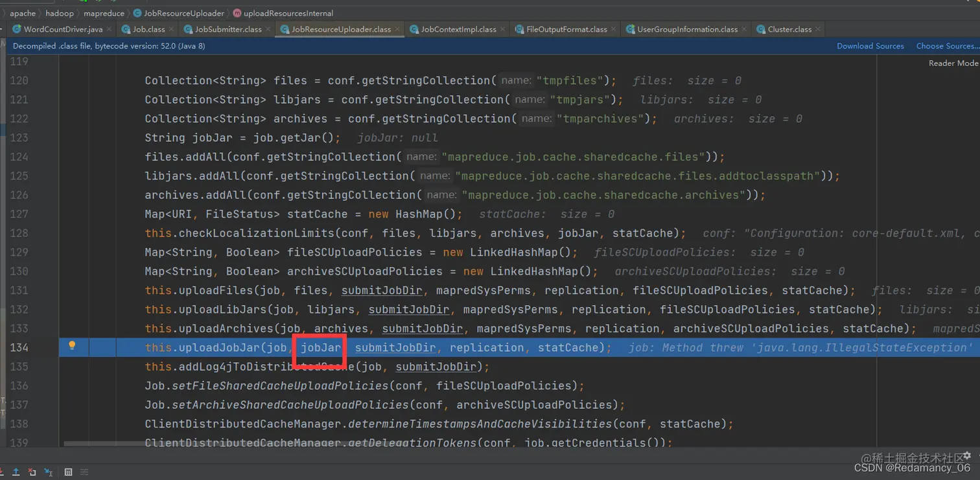This screenshot has height=480, width=980.
Task: Switch to the WordCountDriver.java tab
Action: (x=63, y=29)
